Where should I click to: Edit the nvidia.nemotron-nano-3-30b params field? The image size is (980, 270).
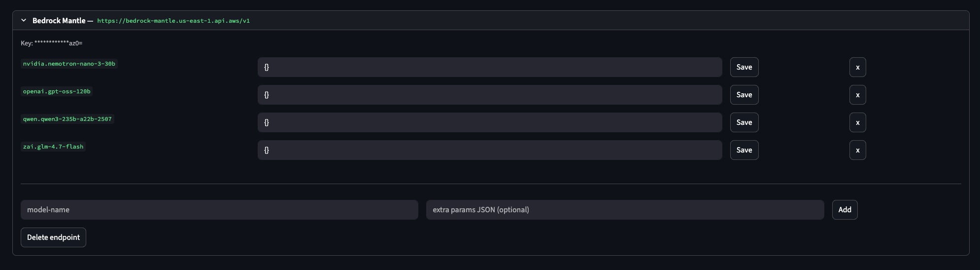[x=489, y=67]
